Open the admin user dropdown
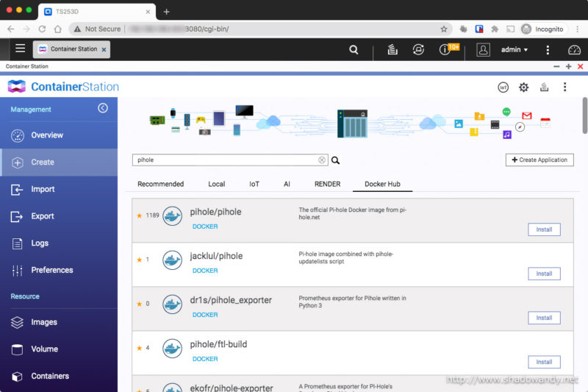This screenshot has width=588, height=392. [x=514, y=49]
